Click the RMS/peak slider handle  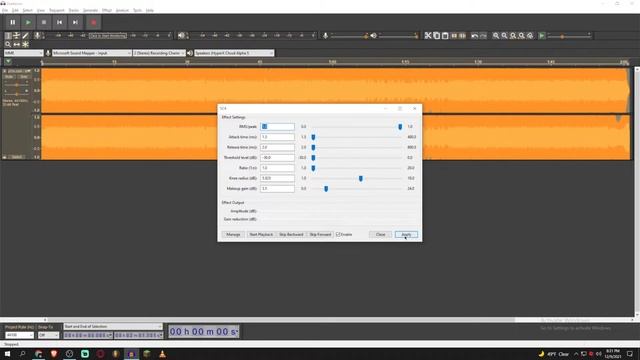(x=400, y=127)
